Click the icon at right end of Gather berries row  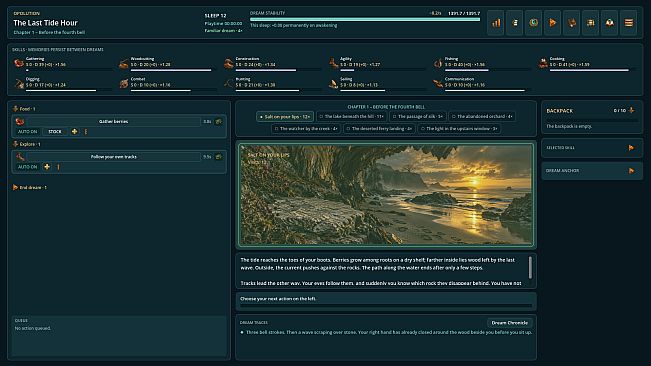pyautogui.click(x=218, y=122)
